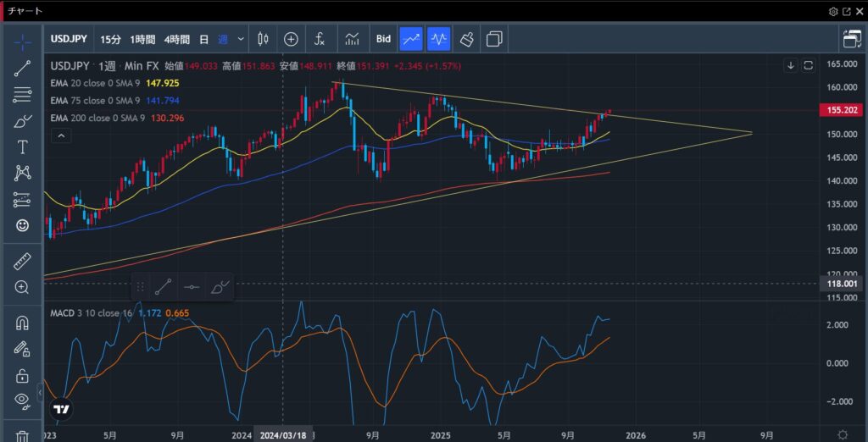Open the candlestick chart style menu
The width and height of the screenshot is (868, 442).
tap(263, 39)
